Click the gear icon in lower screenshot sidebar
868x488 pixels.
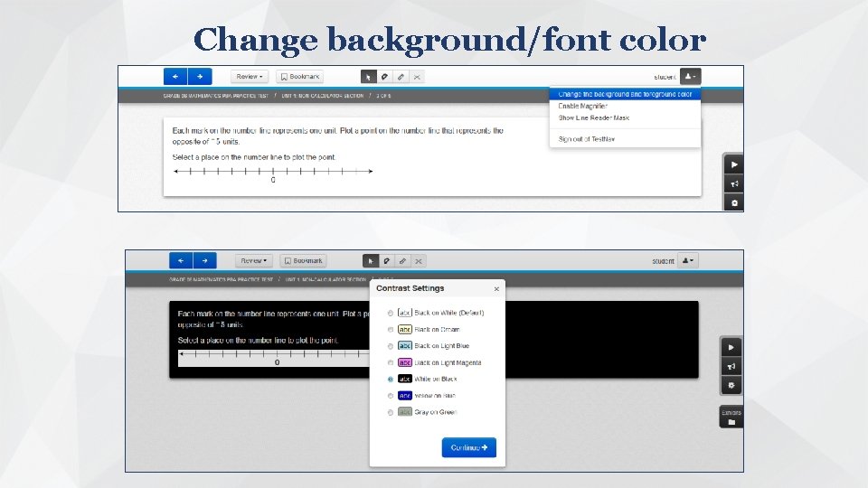(731, 385)
